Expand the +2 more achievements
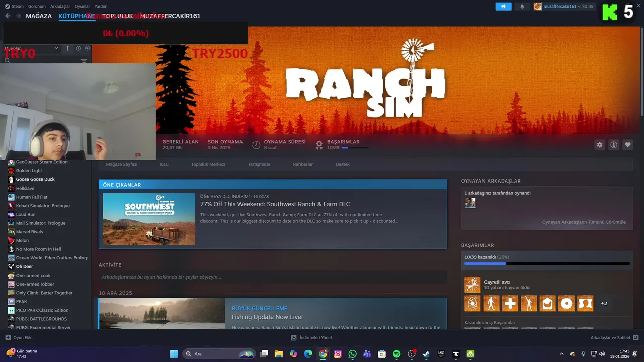 point(604,303)
